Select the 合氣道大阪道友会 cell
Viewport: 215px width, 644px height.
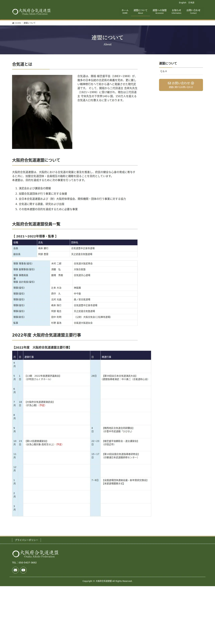click(x=105, y=323)
